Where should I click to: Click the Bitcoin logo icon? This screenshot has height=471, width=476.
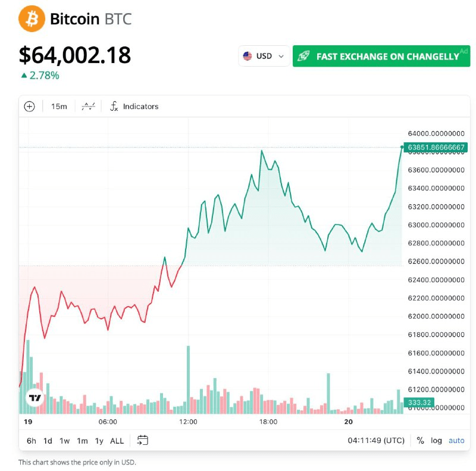pos(32,18)
